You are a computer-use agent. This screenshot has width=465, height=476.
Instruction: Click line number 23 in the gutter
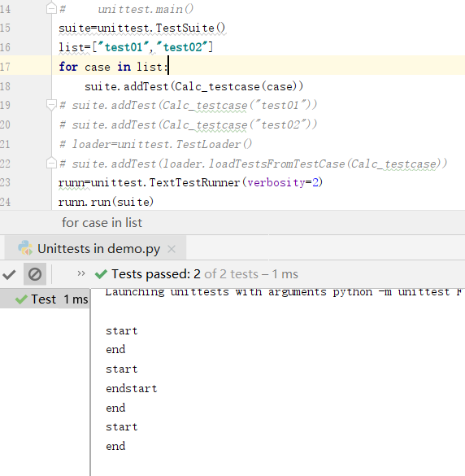coord(5,182)
